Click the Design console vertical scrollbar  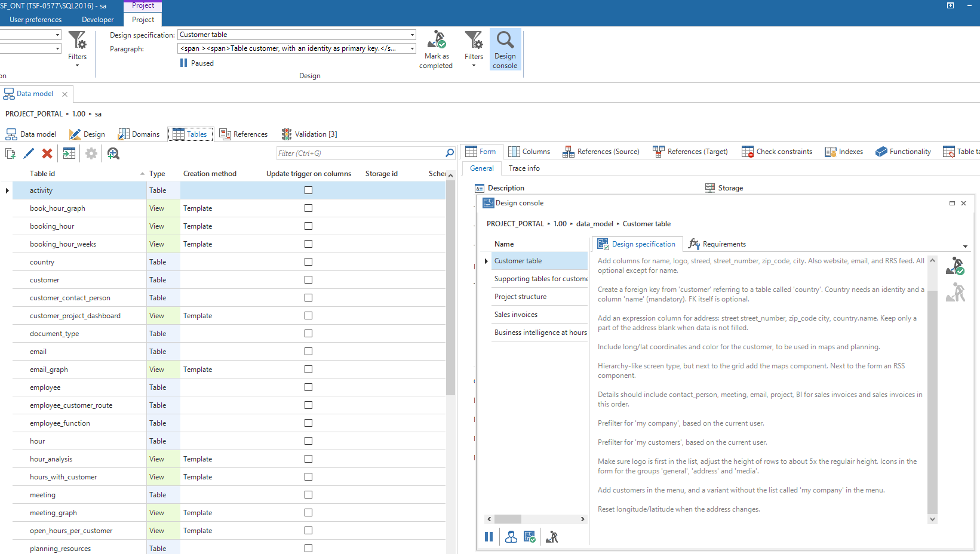[932, 388]
